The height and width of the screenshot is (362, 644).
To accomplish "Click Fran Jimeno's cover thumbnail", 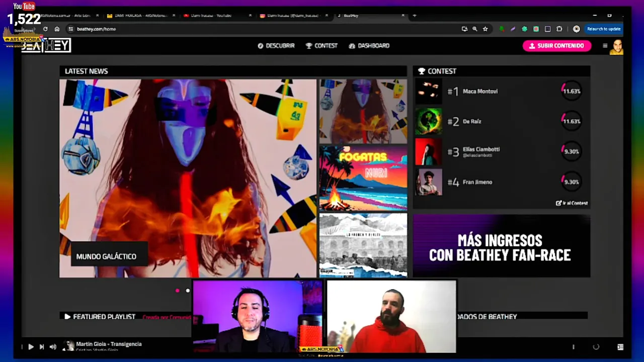I will [x=428, y=182].
